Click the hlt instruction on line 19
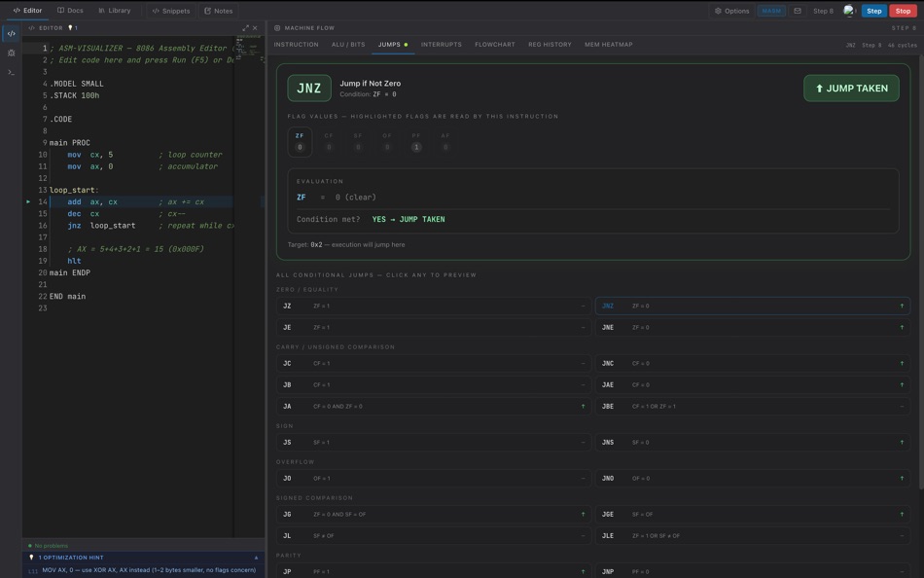This screenshot has width=924, height=578. click(x=74, y=261)
